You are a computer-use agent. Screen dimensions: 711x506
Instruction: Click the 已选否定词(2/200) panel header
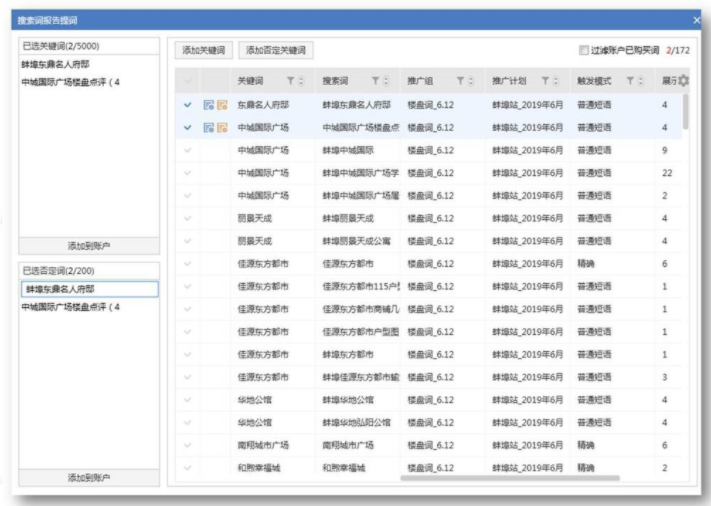(x=89, y=271)
